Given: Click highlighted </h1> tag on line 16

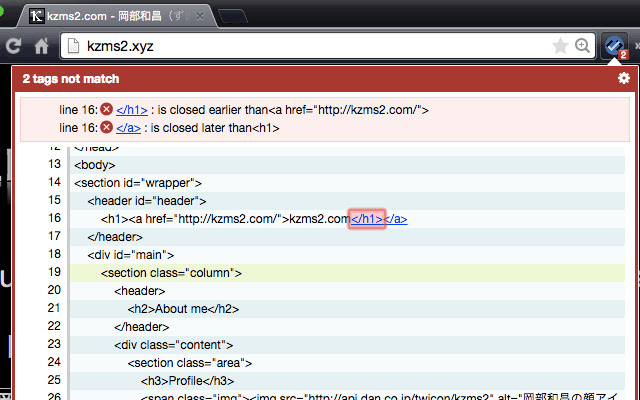Looking at the screenshot, I should 367,219.
